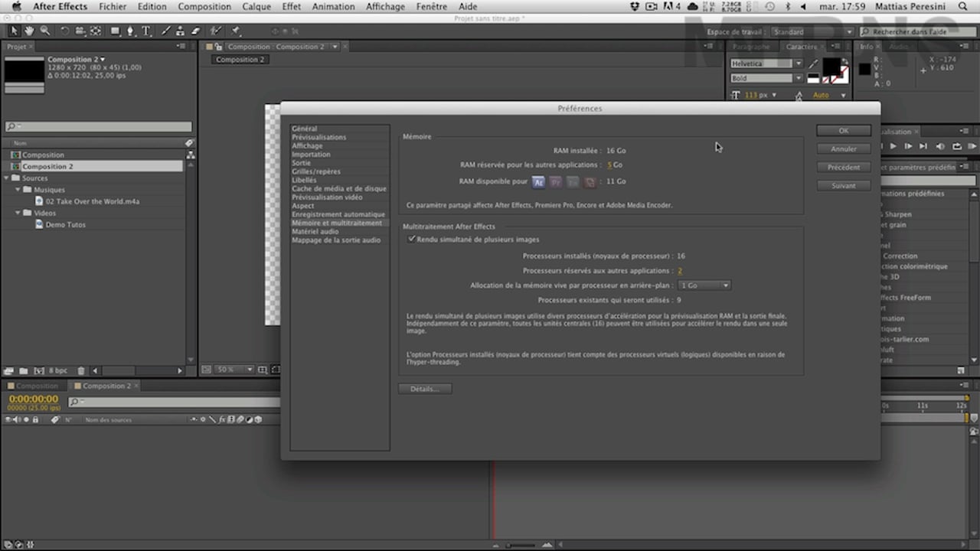Open the Calque menu
Viewport: 980px width, 551px height.
(x=256, y=7)
